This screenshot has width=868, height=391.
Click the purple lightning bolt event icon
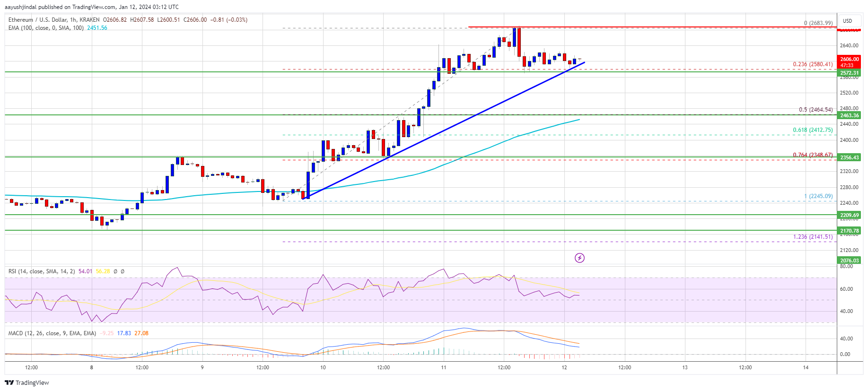pos(579,258)
